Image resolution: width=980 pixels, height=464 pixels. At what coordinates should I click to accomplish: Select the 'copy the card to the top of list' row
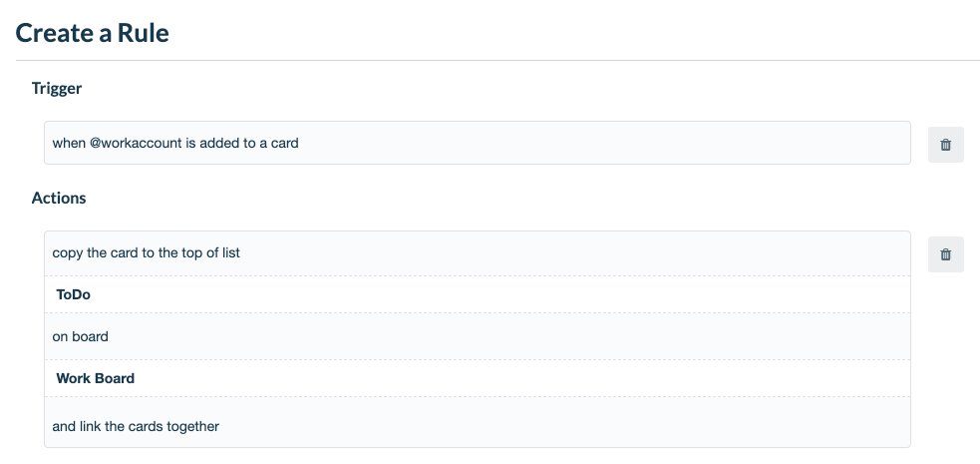pyautogui.click(x=478, y=253)
